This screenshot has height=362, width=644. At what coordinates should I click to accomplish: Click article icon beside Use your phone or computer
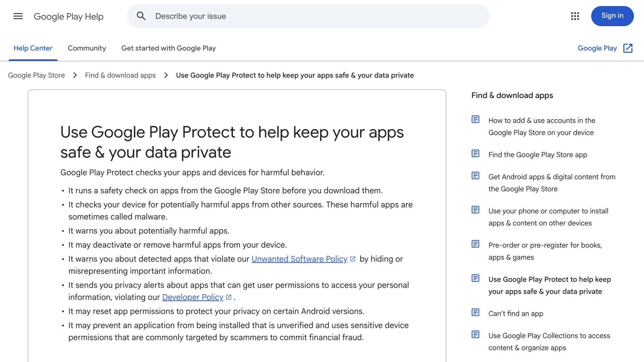click(475, 210)
